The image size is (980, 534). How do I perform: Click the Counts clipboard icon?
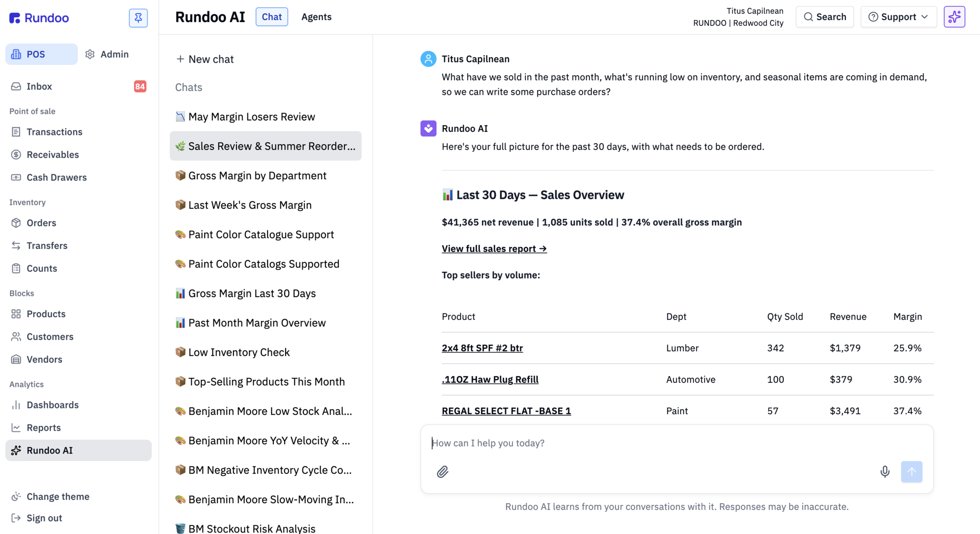tap(16, 268)
